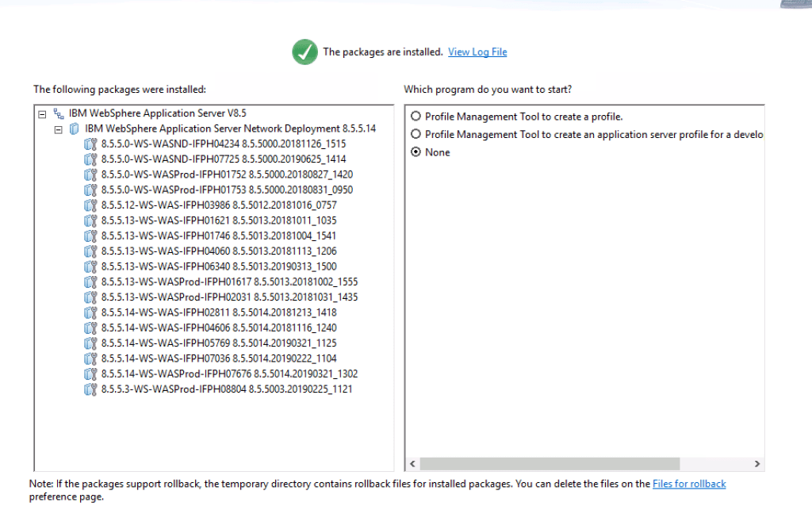Click the Network Deployment 8.5.5.14 package icon
Viewport: 812px width, 506px height.
[x=75, y=128]
